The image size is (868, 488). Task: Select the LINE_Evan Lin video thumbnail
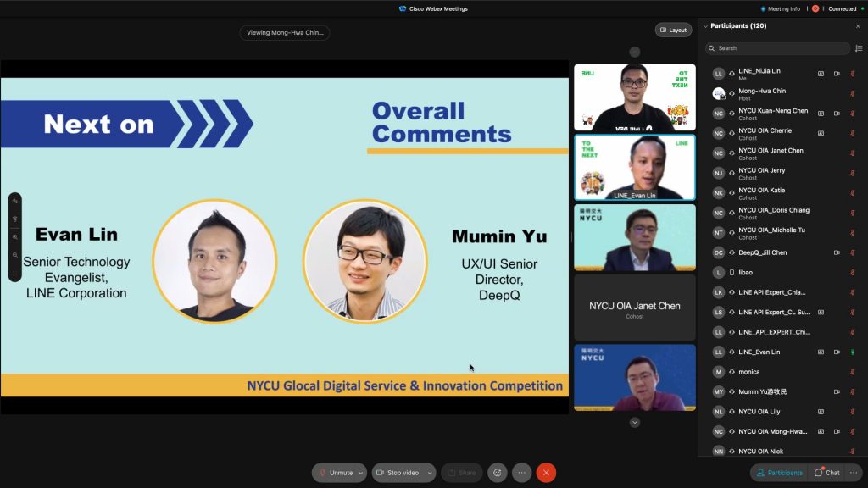point(635,167)
